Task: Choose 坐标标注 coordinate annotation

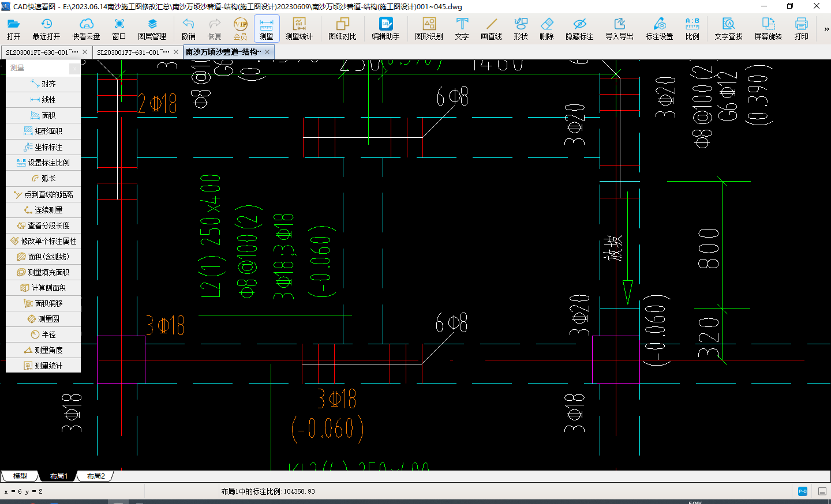Action: pyautogui.click(x=43, y=147)
